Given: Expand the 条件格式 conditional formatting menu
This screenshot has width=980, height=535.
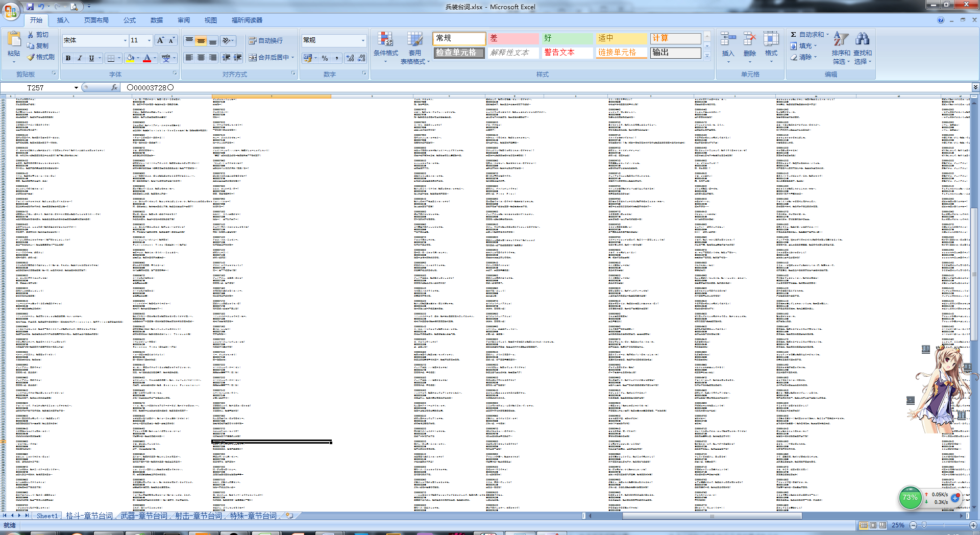Looking at the screenshot, I should pyautogui.click(x=385, y=47).
